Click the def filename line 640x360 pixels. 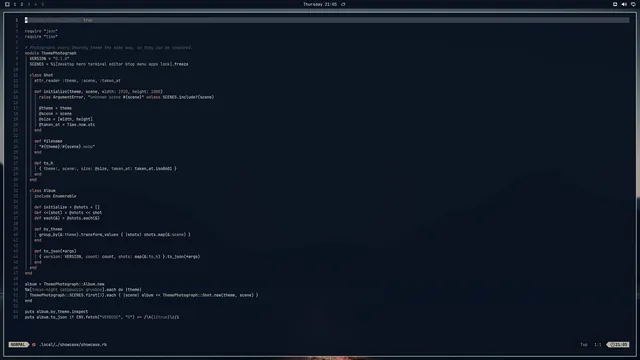[x=48, y=141]
